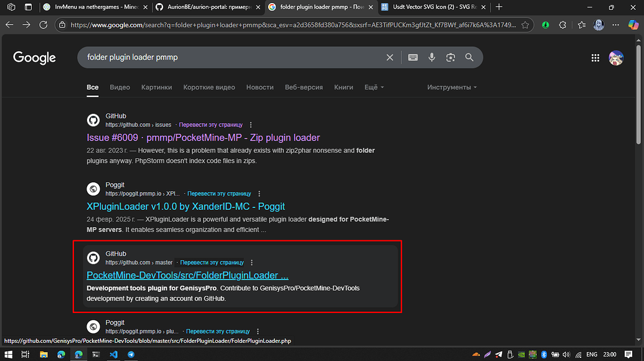Open the XPluginLoader v1.0.0 by XanderID-MC link
This screenshot has width=644, height=361.
[185, 206]
